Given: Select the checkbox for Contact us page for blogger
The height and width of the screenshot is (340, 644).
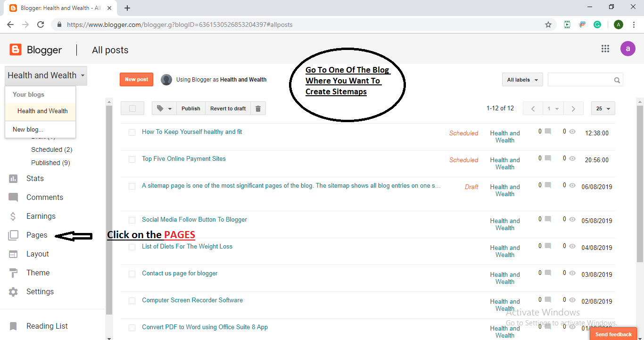Looking at the screenshot, I should (x=132, y=274).
